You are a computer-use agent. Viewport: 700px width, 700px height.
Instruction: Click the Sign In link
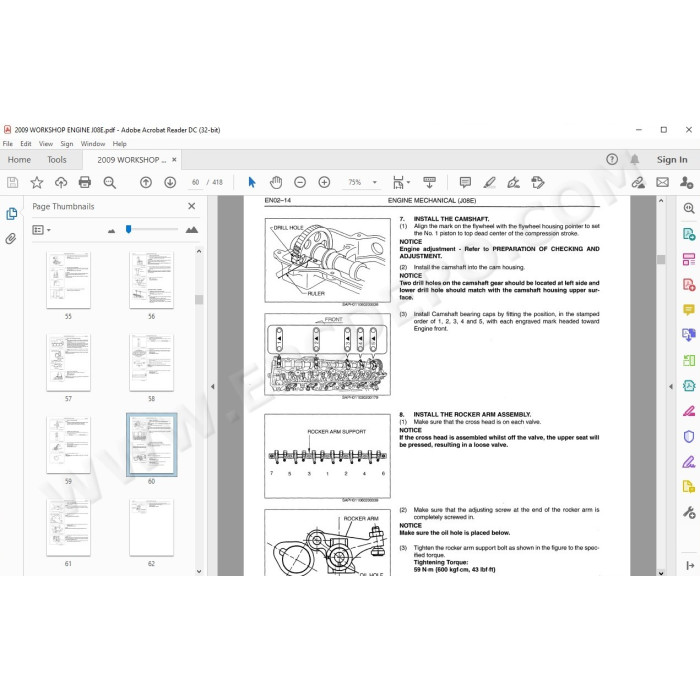point(672,159)
